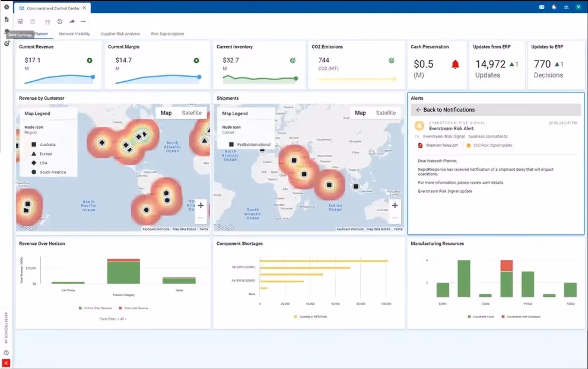Click the Everstream Risk Alert sender avatar
Screen dimensions: 588x369
pyautogui.click(x=419, y=126)
